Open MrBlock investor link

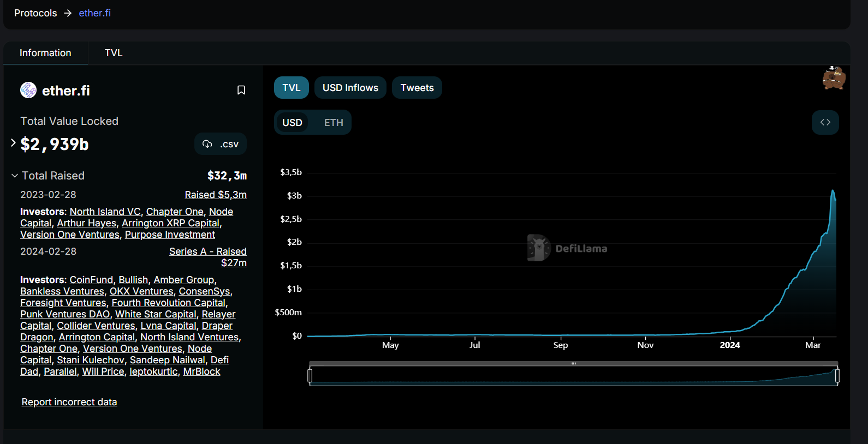click(x=201, y=371)
